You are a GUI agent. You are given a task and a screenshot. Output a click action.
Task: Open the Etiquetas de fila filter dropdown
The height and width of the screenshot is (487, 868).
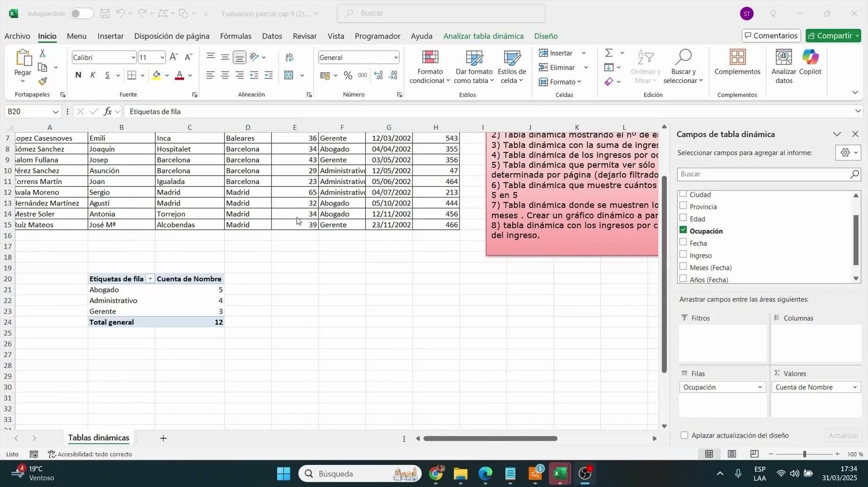pyautogui.click(x=150, y=279)
